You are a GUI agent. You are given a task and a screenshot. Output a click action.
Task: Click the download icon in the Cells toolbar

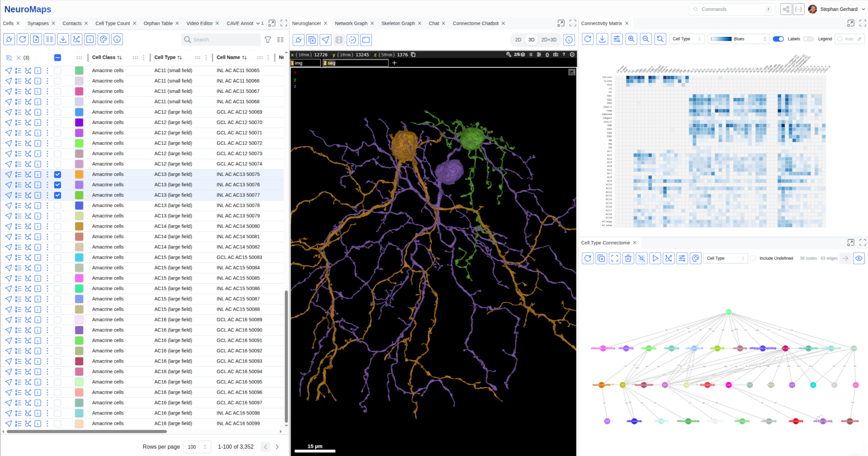coord(63,39)
